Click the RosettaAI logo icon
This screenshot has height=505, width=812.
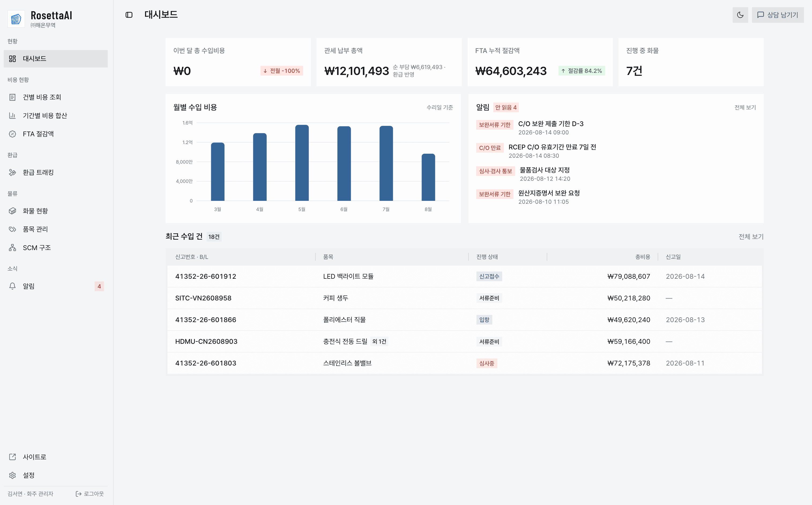[x=16, y=19]
